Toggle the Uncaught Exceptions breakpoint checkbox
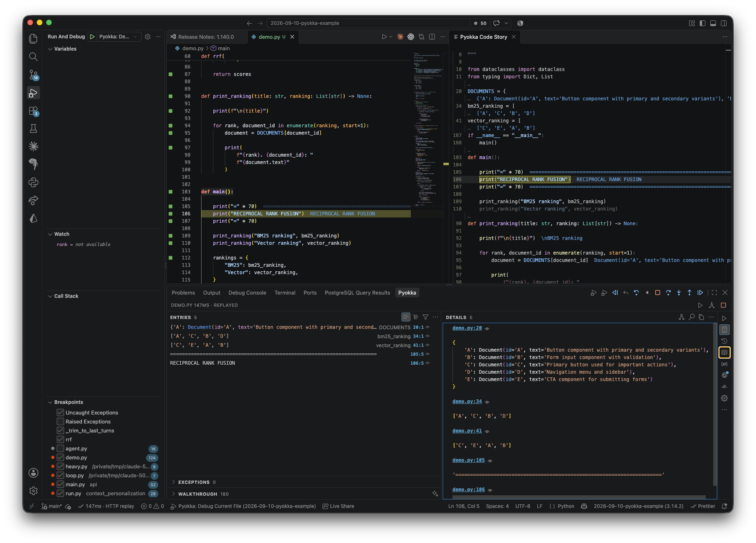756x543 pixels. click(60, 412)
